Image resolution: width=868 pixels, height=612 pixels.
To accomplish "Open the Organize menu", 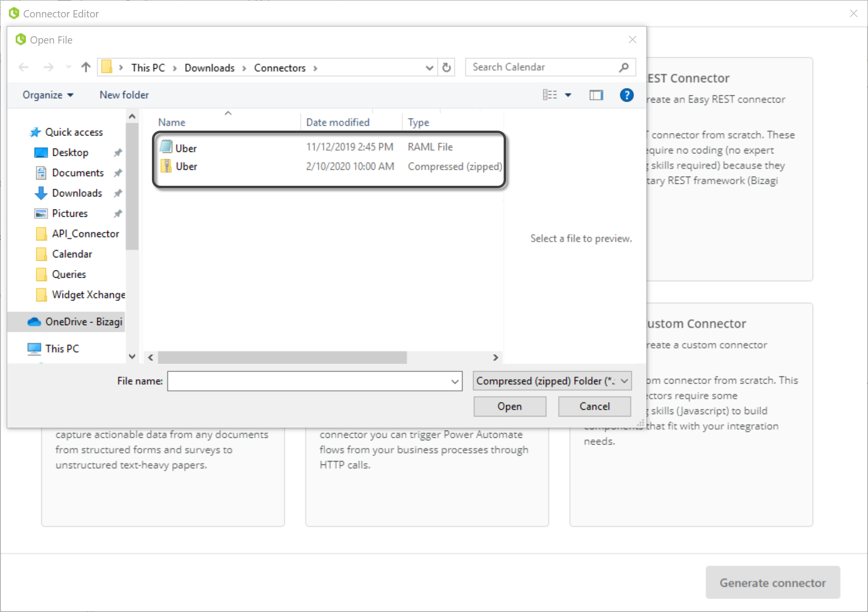I will [x=47, y=95].
